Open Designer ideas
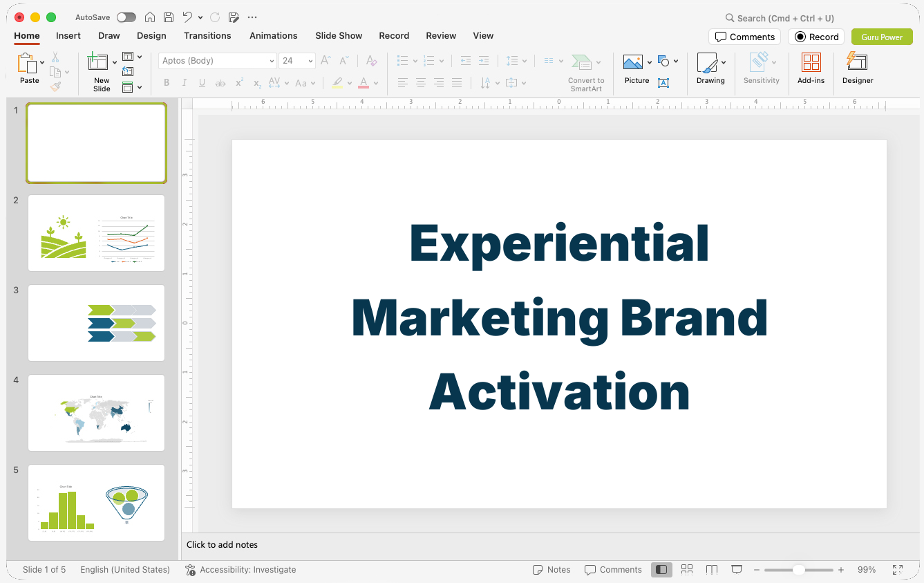 click(x=858, y=68)
